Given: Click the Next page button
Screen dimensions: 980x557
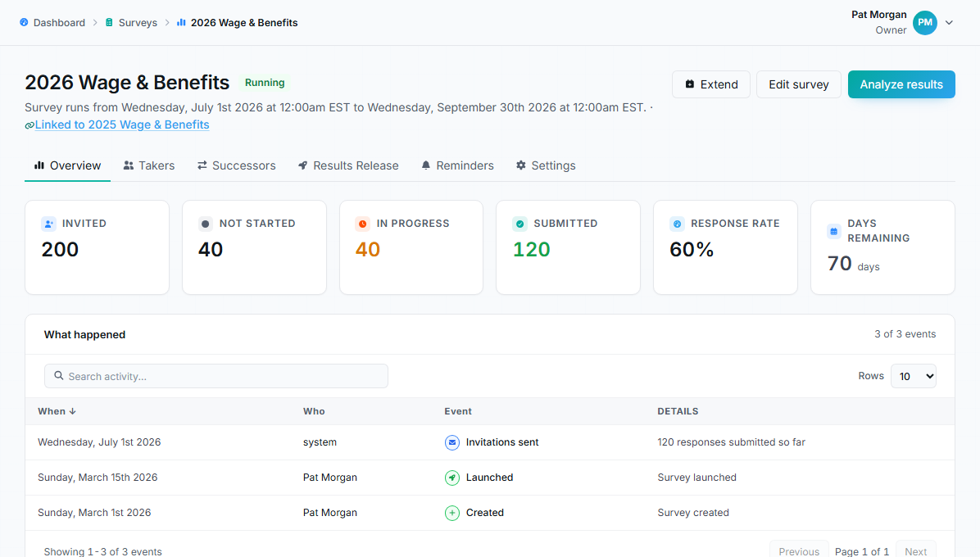Looking at the screenshot, I should (x=915, y=551).
